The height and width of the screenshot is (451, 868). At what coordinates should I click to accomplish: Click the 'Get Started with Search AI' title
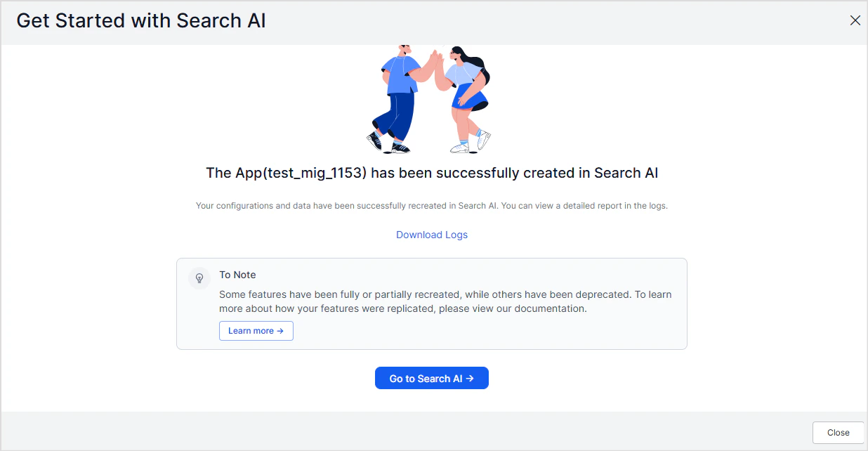(x=141, y=20)
